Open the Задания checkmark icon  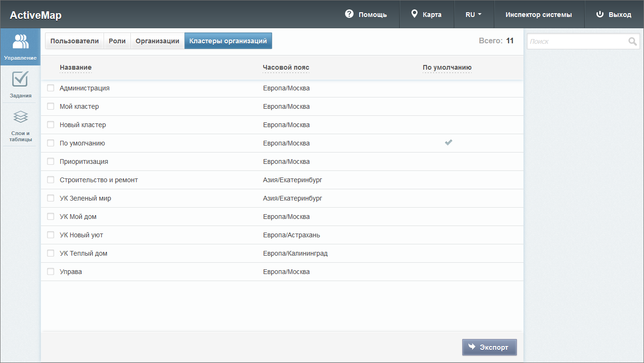click(x=20, y=80)
